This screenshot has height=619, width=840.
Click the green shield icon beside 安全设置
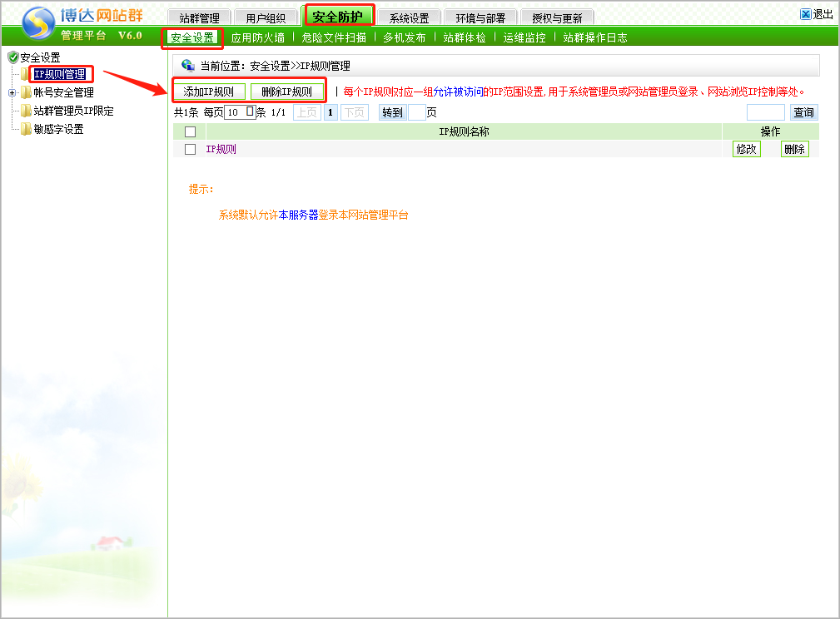[12, 57]
